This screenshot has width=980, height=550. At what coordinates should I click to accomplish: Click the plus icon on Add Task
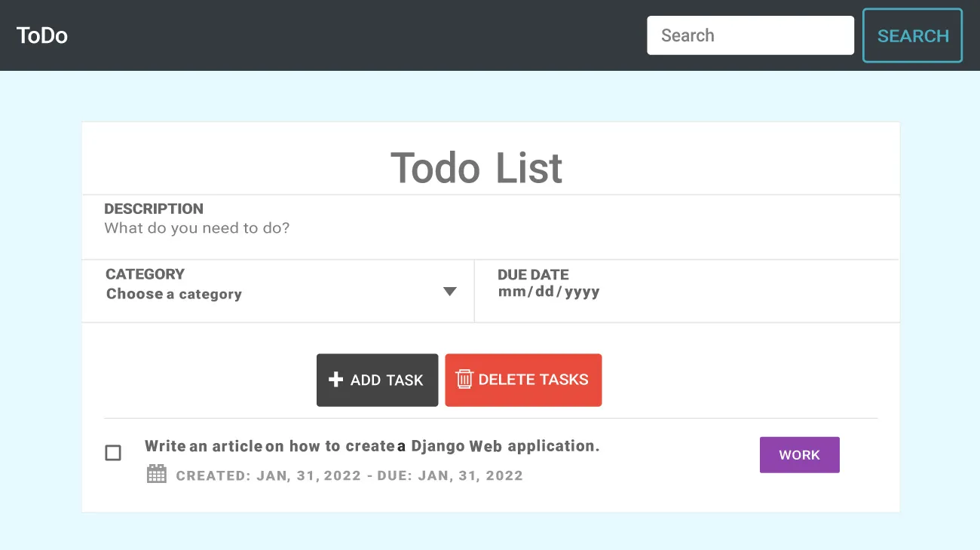click(336, 380)
